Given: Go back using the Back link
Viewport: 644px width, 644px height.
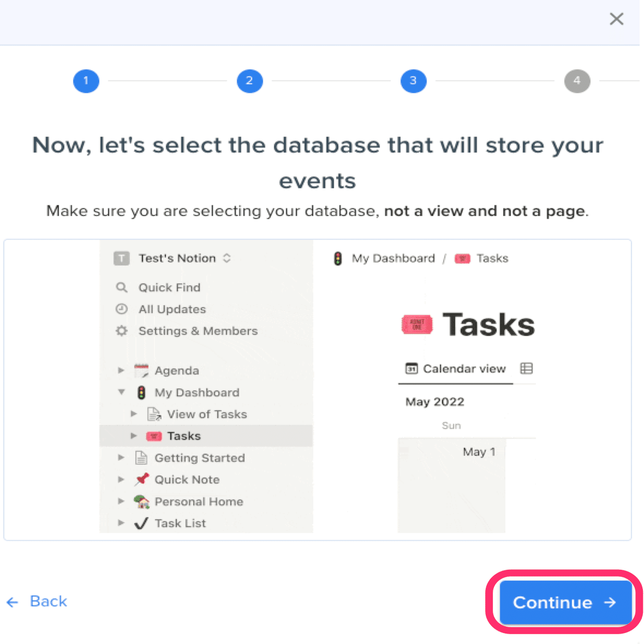Looking at the screenshot, I should [x=37, y=601].
